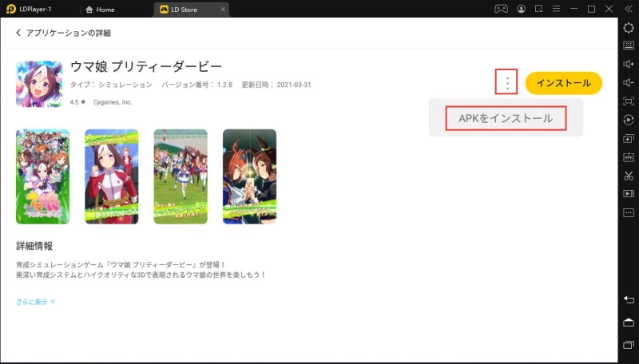Increase volume using sidebar icon

tap(629, 64)
